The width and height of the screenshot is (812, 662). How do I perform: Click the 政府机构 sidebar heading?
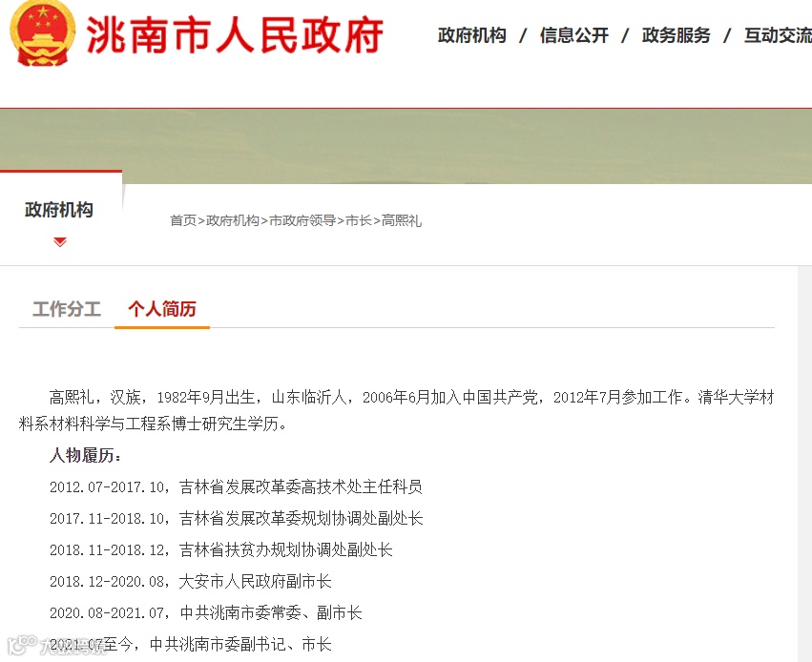(x=59, y=210)
